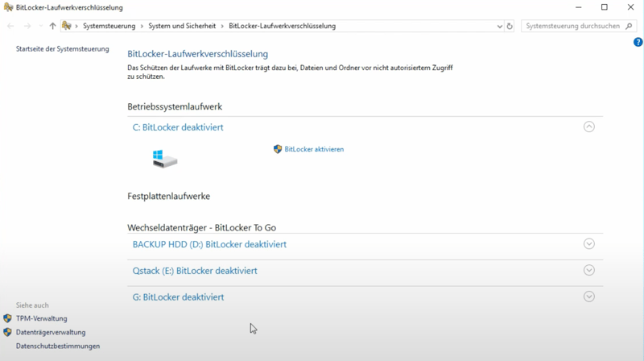This screenshot has width=644, height=361.
Task: Go up one level with up arrow
Action: [52, 26]
